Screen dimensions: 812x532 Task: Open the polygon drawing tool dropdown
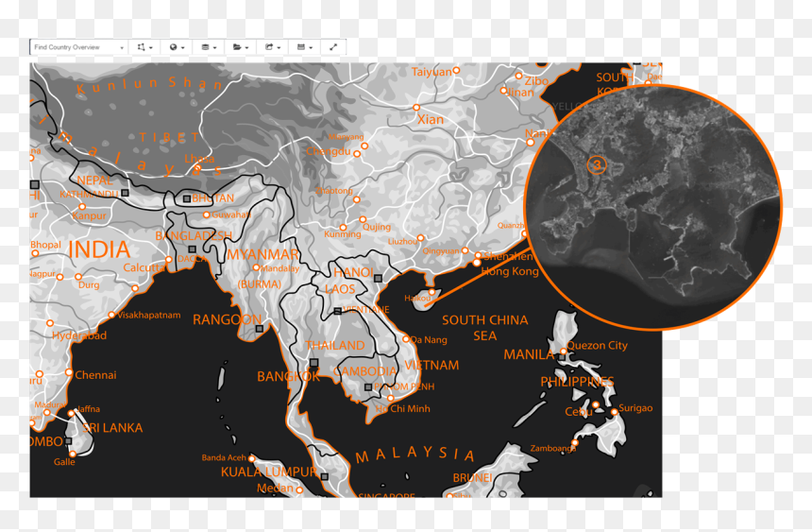click(144, 47)
